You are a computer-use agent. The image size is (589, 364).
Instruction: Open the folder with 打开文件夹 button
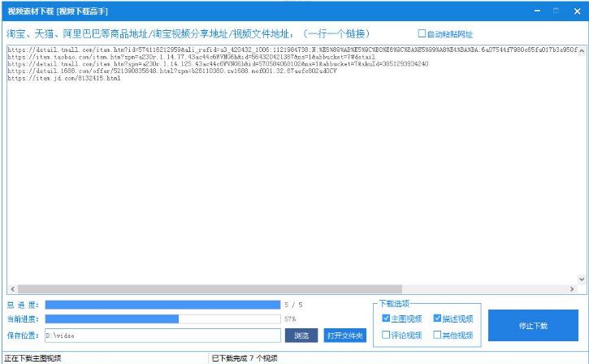[345, 335]
